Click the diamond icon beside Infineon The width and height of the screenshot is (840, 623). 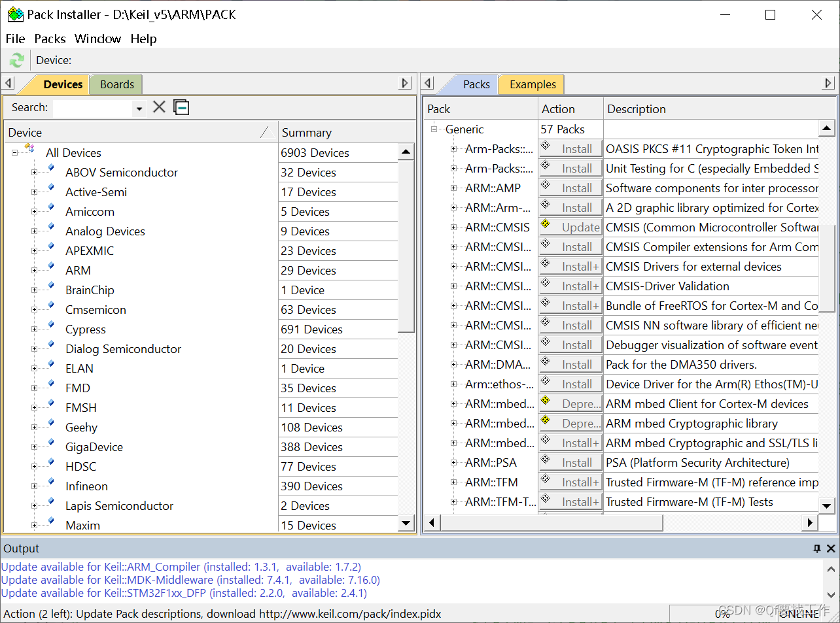(51, 483)
